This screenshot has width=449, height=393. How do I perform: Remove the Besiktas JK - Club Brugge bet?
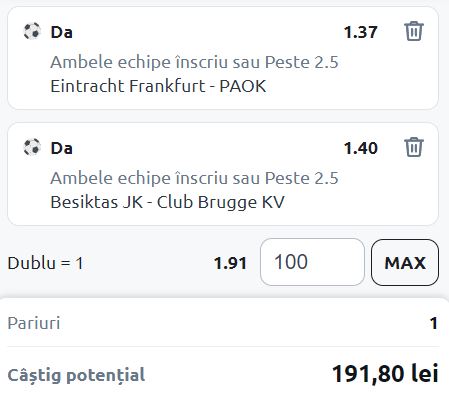[414, 147]
